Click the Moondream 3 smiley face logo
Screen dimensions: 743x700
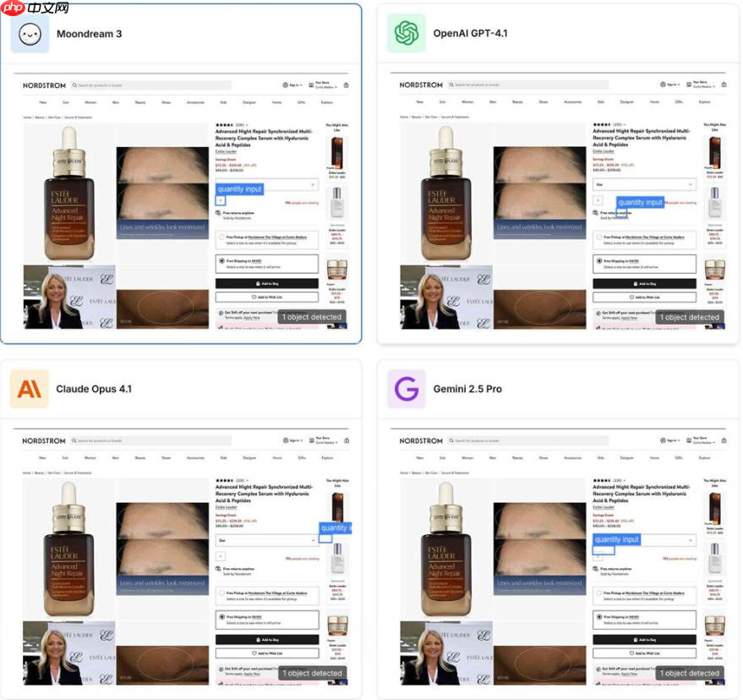(x=30, y=34)
